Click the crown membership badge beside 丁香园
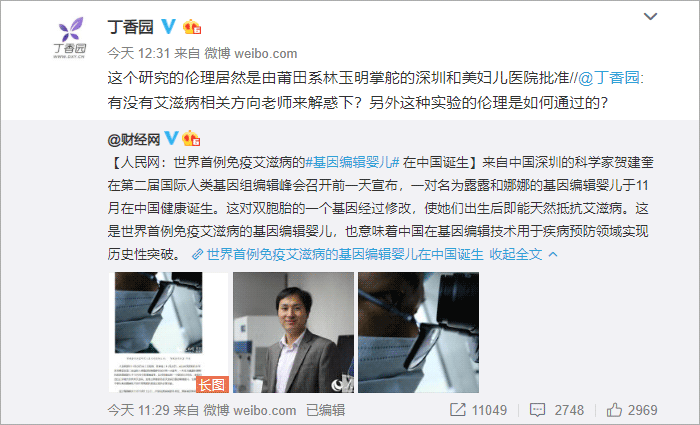 pos(192,27)
